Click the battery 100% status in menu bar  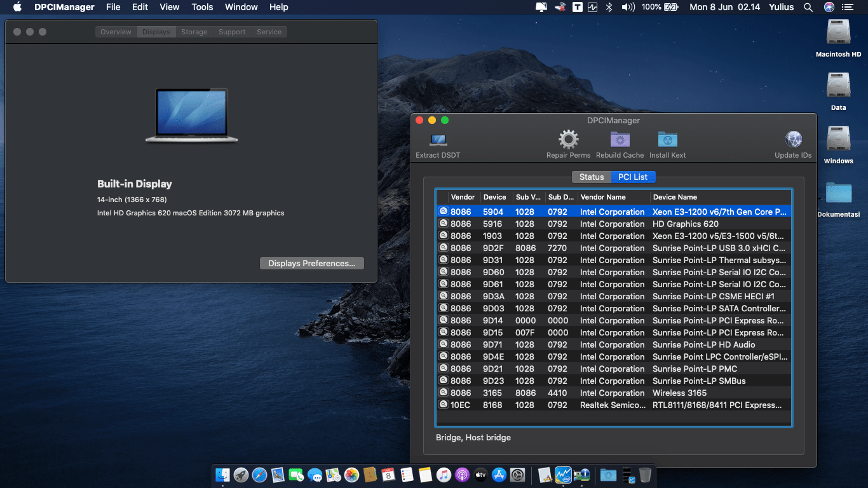660,7
